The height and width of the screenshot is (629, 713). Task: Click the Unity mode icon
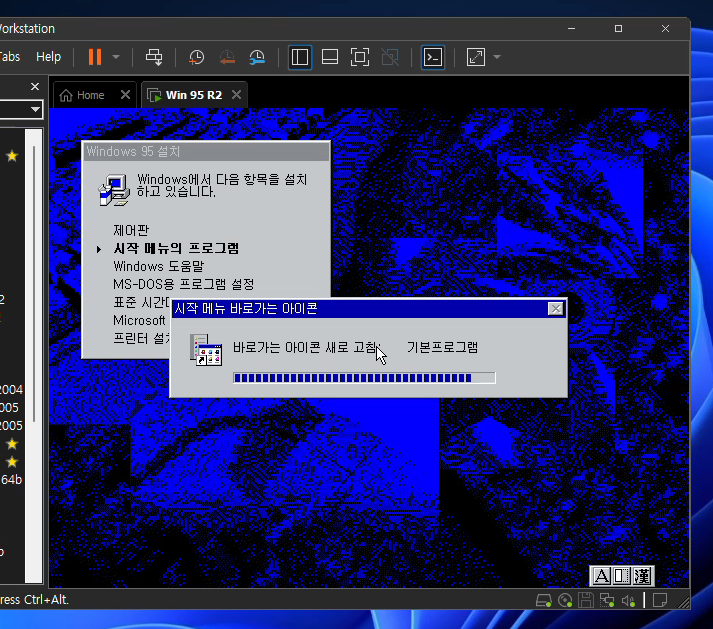[390, 57]
